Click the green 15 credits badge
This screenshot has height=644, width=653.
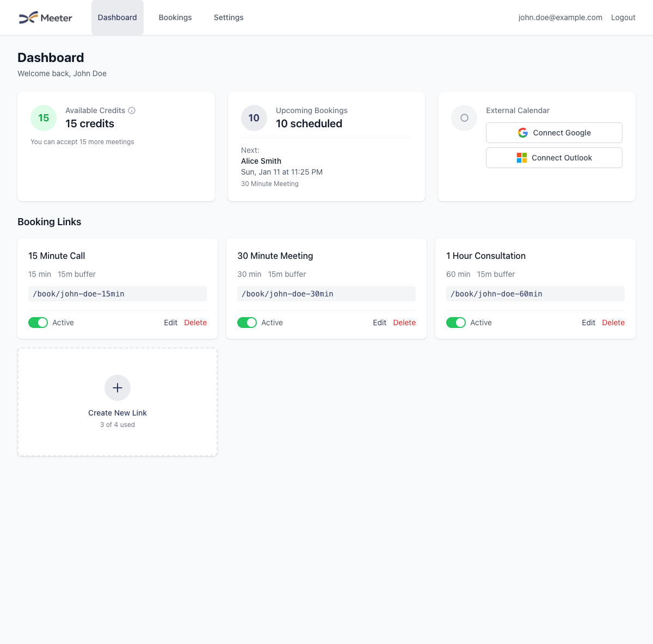click(43, 117)
